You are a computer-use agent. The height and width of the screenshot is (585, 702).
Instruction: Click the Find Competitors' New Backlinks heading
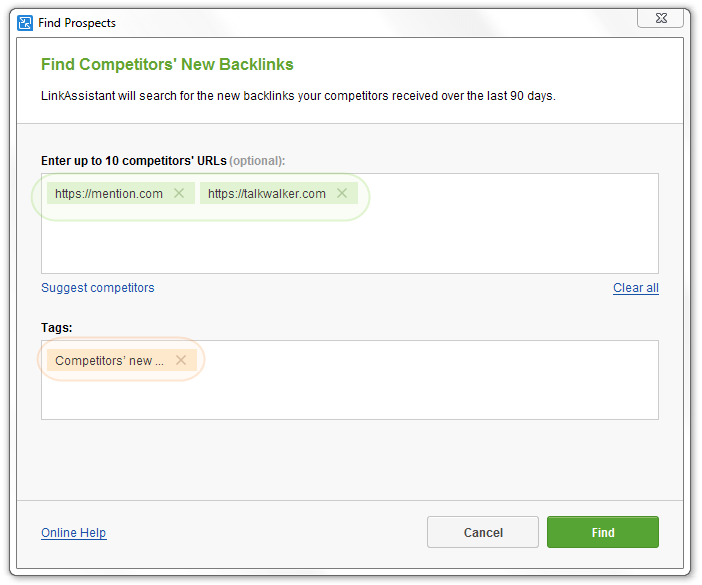click(x=167, y=64)
